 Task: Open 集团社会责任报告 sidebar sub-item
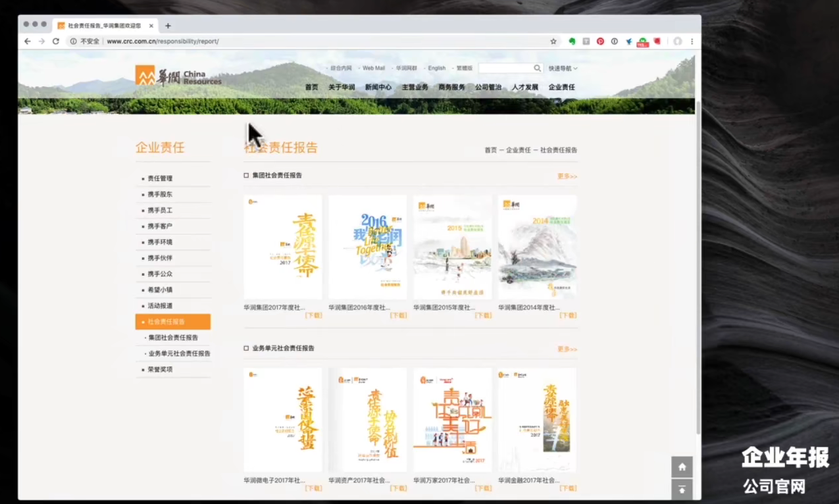point(173,338)
